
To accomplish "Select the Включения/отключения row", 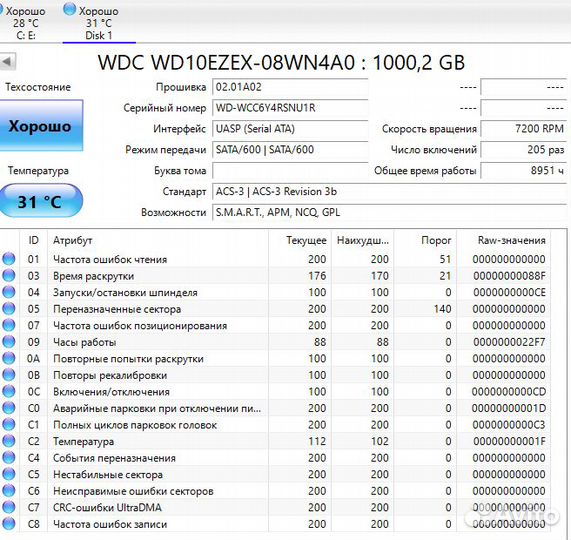I will [275, 391].
